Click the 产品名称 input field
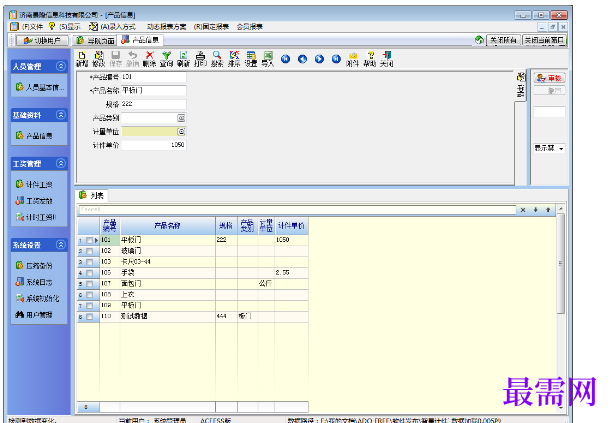This screenshot has height=423, width=615. point(153,90)
